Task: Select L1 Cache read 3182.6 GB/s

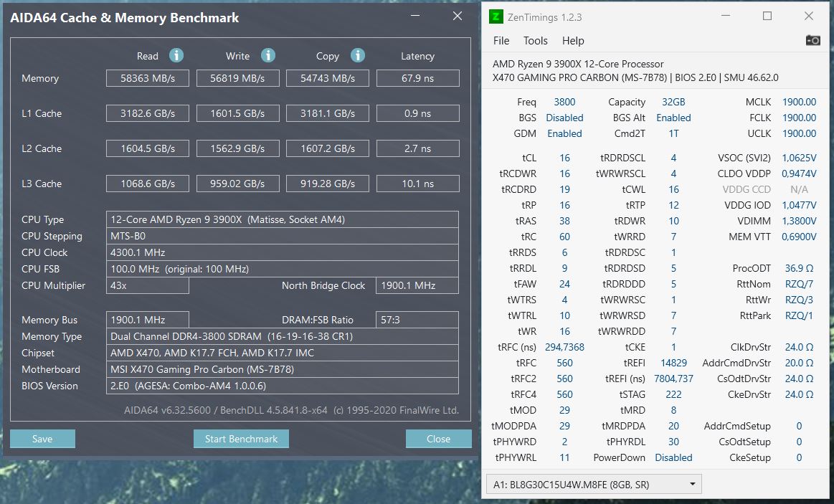Action: coord(147,113)
